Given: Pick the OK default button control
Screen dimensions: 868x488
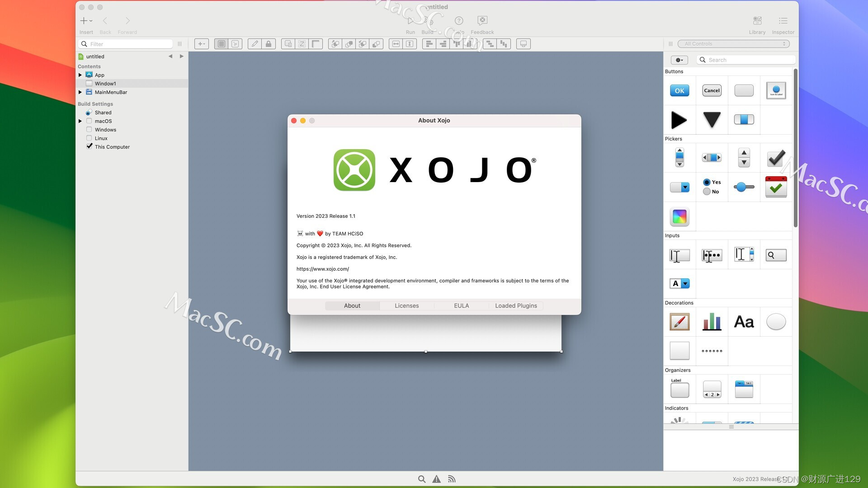Looking at the screenshot, I should 679,91.
